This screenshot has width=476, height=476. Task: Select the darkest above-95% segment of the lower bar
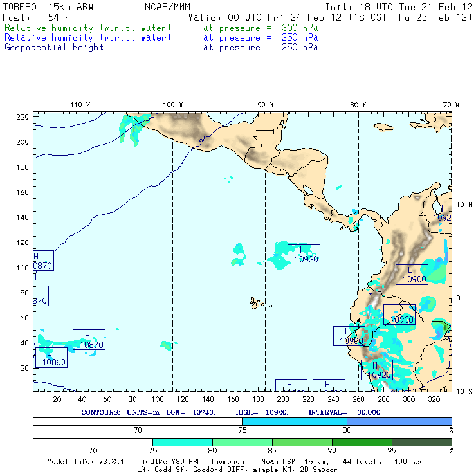coord(422,442)
